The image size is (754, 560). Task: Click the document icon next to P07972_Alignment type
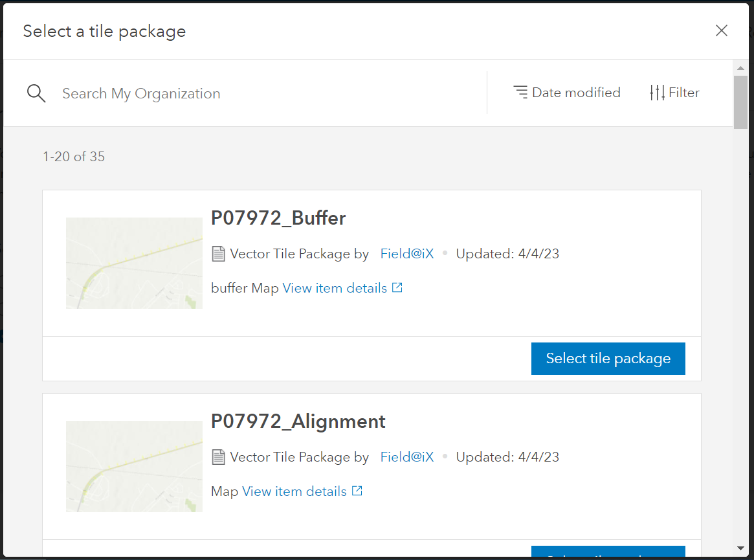(x=217, y=456)
